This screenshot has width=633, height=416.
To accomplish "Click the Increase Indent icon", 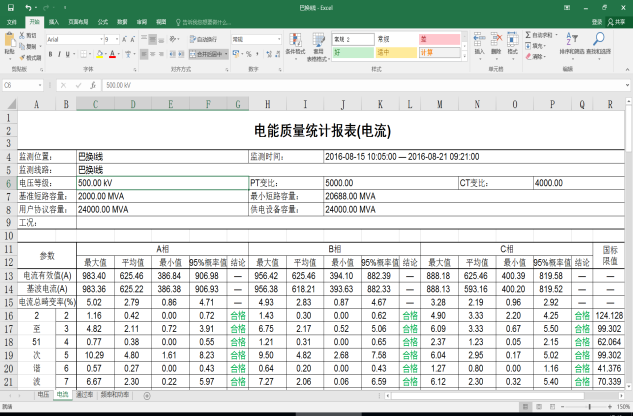I will pos(181,54).
